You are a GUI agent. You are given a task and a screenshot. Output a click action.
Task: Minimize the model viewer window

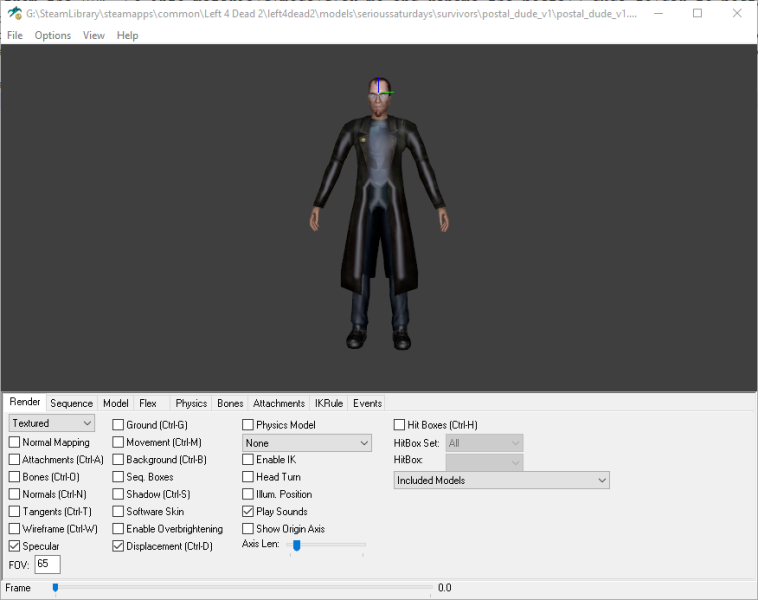click(x=658, y=14)
